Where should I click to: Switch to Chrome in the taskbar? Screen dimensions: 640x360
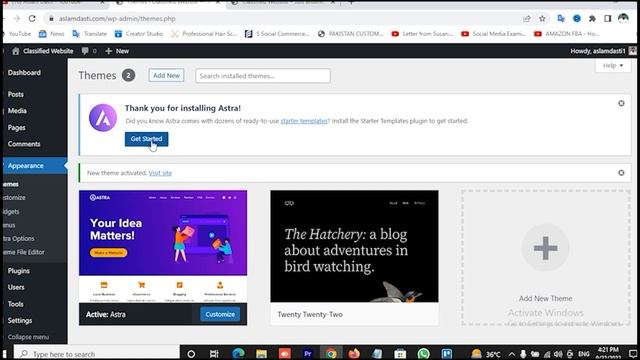(x=331, y=354)
